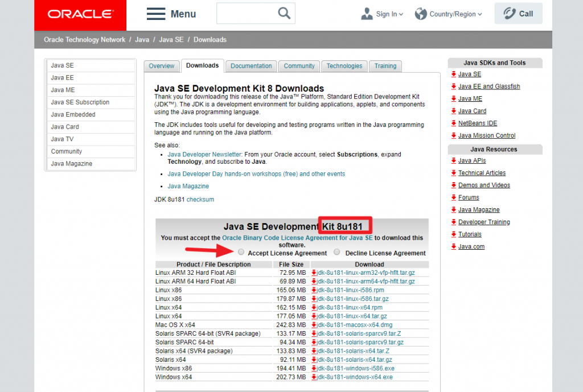Open Java EE in left sidebar
This screenshot has width=583, height=392.
(91, 77)
